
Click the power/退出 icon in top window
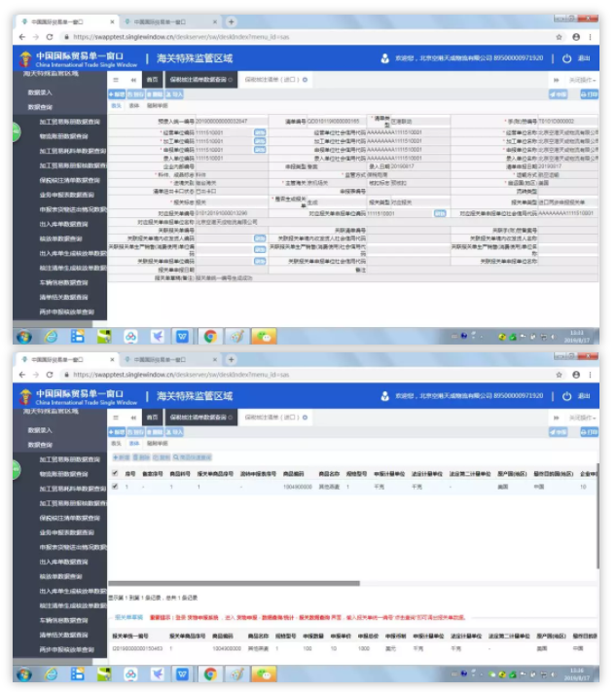pyautogui.click(x=567, y=58)
